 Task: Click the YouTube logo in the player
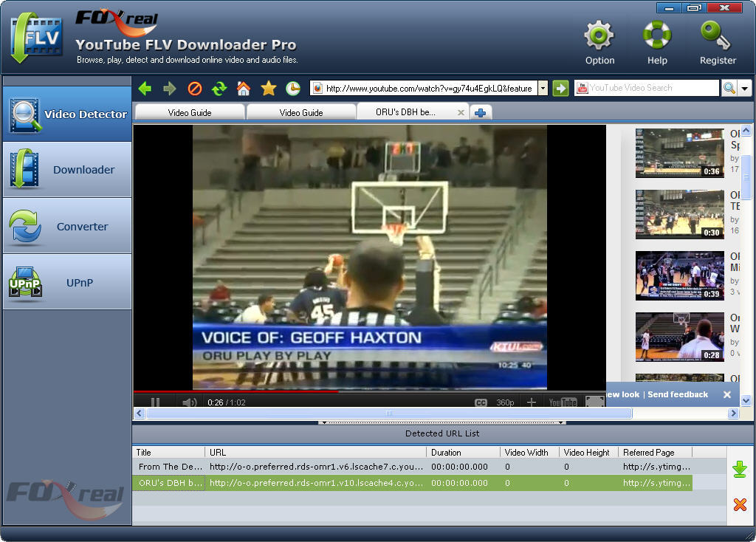tap(563, 402)
